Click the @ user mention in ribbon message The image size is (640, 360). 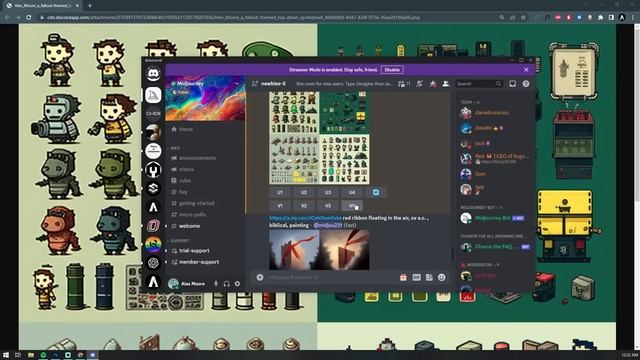pos(328,225)
